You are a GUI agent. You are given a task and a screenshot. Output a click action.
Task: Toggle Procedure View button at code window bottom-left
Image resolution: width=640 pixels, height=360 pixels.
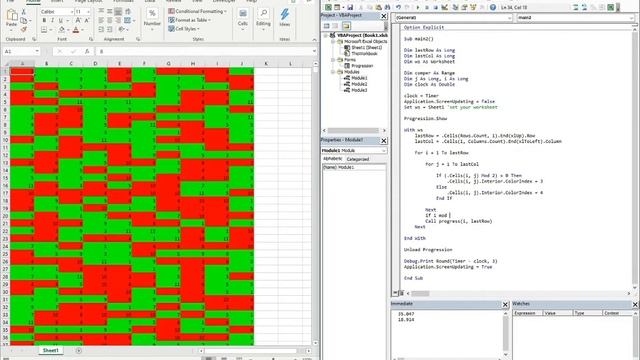pos(395,293)
